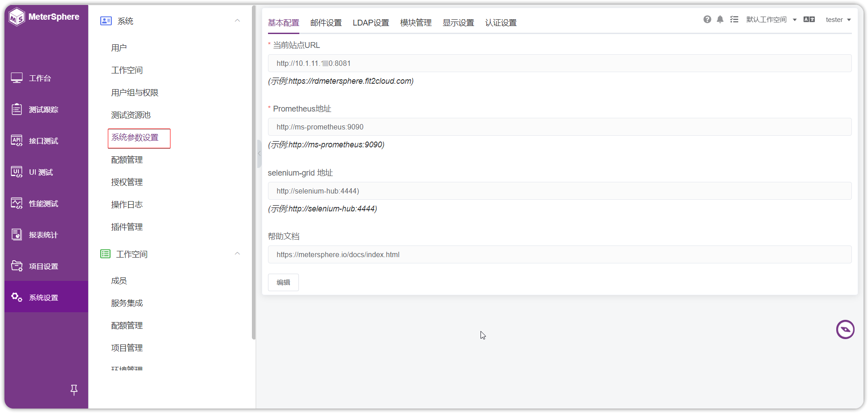Open the 授权管理 menu item
The image size is (868, 413).
pyautogui.click(x=127, y=182)
